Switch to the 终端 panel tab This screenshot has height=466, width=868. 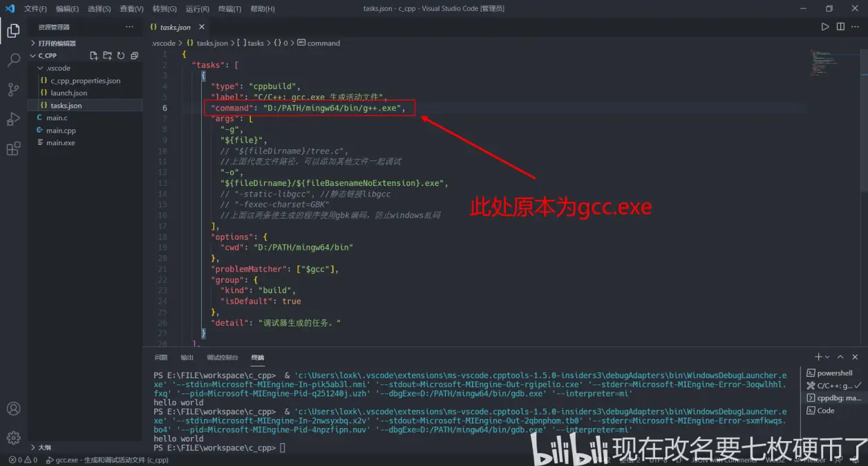[258, 357]
